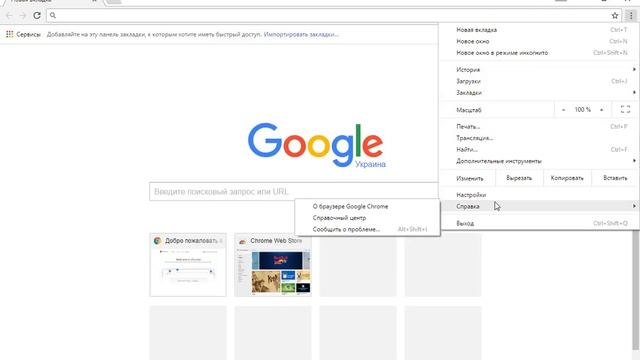The image size is (640, 360).
Task: Click the Google logo
Action: (316, 145)
